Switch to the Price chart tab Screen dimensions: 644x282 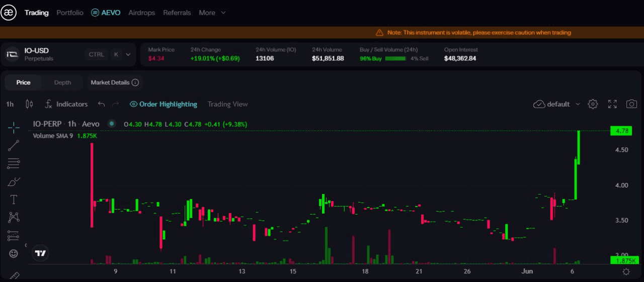tap(23, 82)
